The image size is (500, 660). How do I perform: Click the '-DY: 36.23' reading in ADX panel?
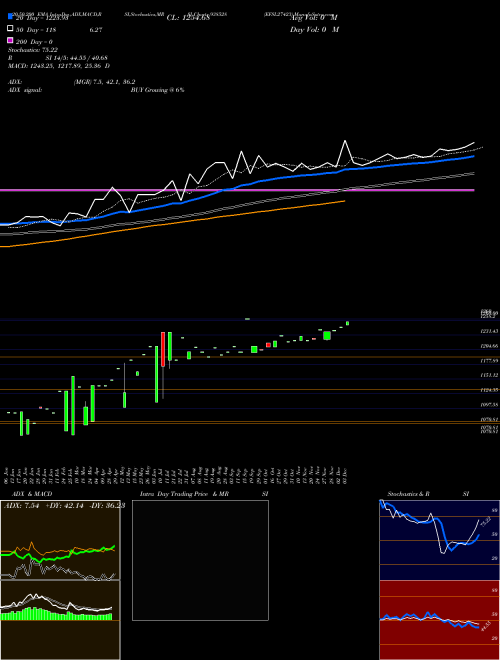click(x=107, y=506)
